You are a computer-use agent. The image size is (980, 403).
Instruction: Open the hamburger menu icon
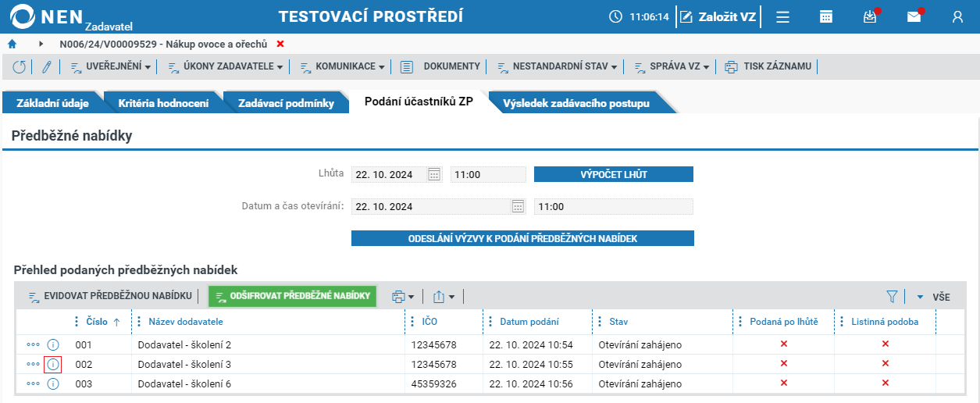pos(782,16)
